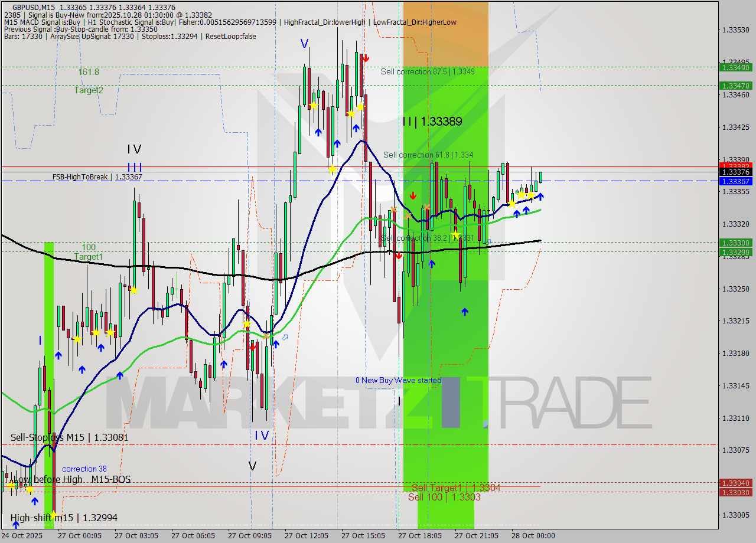Select the blue buy arrow at the far right

click(542, 195)
